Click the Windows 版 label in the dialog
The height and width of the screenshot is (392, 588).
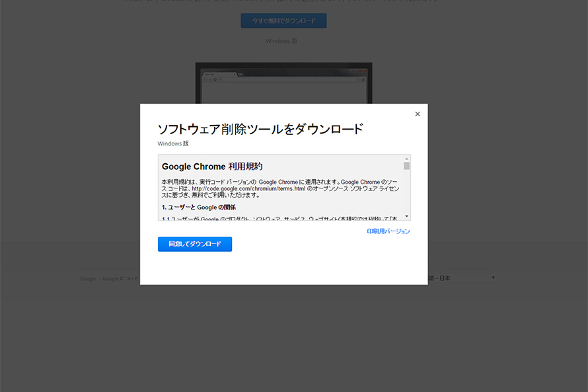(173, 143)
